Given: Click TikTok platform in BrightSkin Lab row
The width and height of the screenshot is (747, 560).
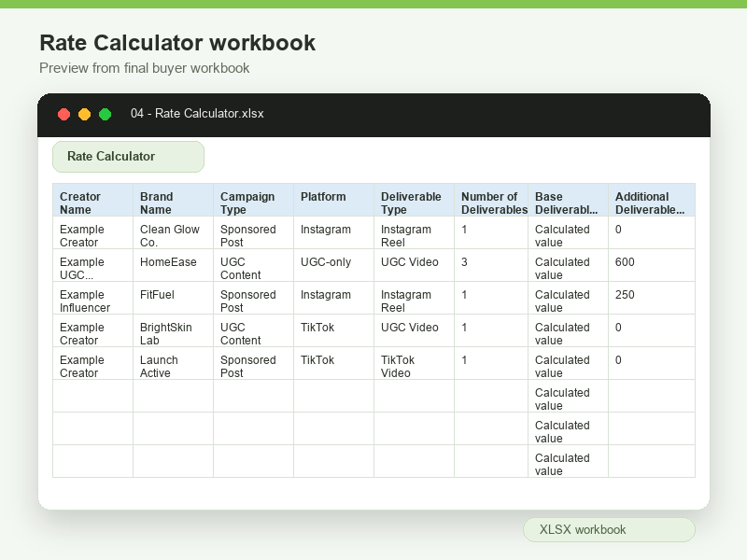Looking at the screenshot, I should coord(333,330).
